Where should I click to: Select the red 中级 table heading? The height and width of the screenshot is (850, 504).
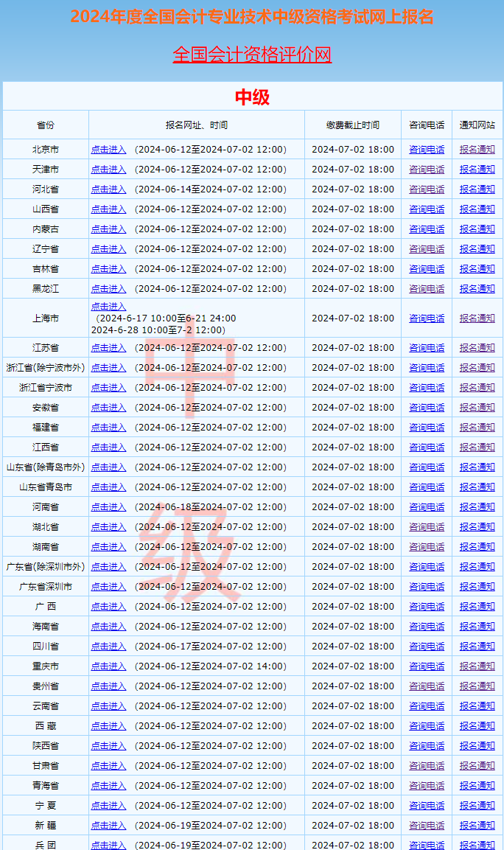[x=252, y=97]
